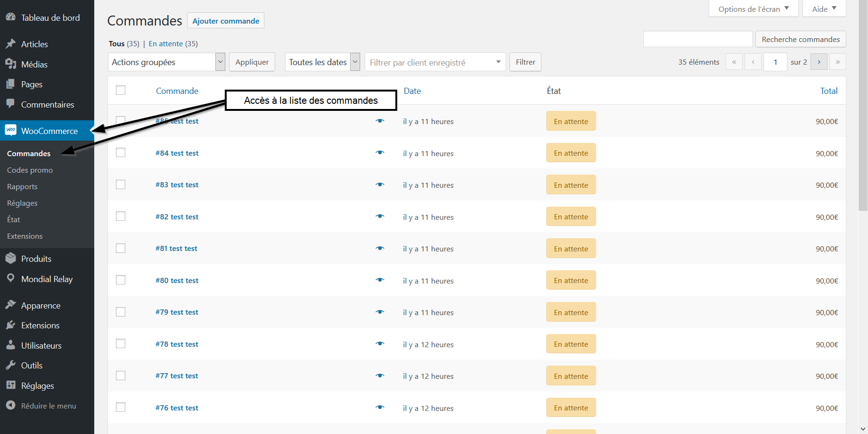This screenshot has height=434, width=868.
Task: Click the Tableau de bord dashboard icon
Action: [10, 17]
